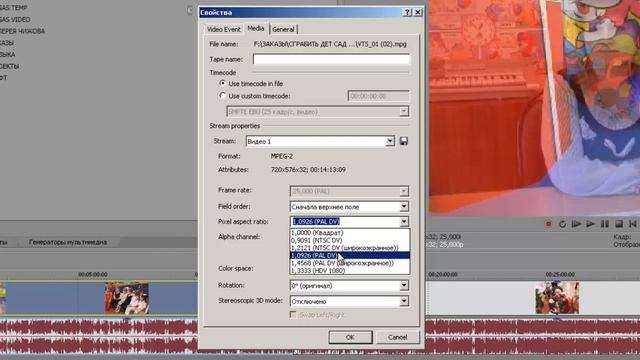Switch to the Video Event tab

(223, 29)
